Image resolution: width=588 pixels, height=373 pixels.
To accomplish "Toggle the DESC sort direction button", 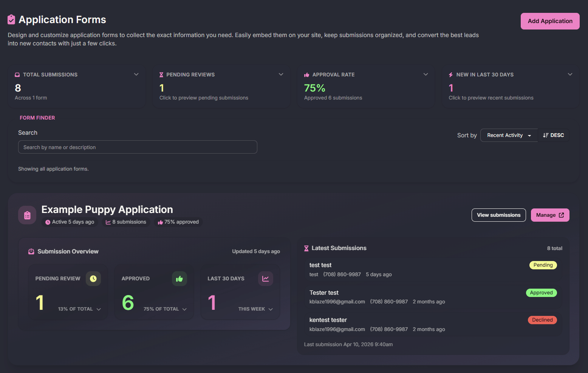I will coord(553,135).
